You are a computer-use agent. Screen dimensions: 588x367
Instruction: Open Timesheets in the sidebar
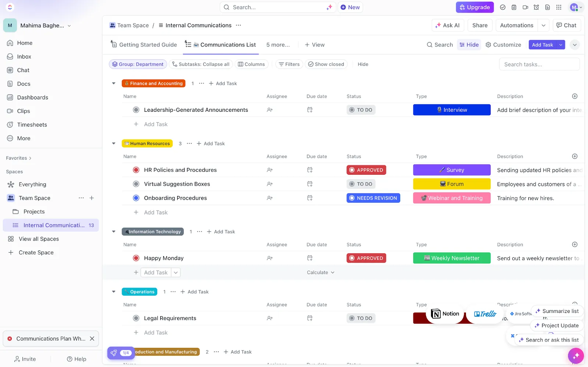point(32,125)
